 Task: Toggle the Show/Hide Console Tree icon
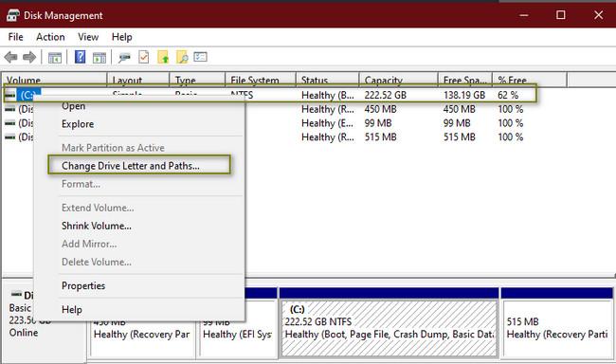[55, 58]
